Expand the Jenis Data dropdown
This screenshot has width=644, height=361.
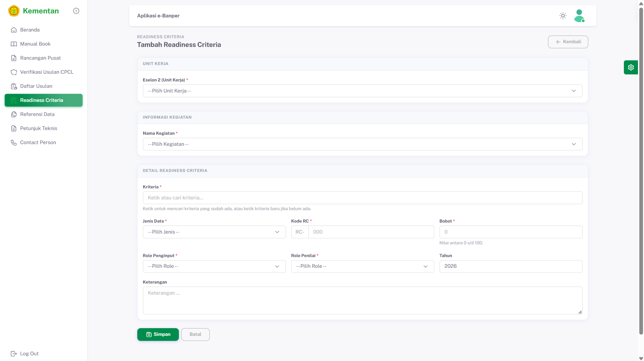[x=214, y=232]
